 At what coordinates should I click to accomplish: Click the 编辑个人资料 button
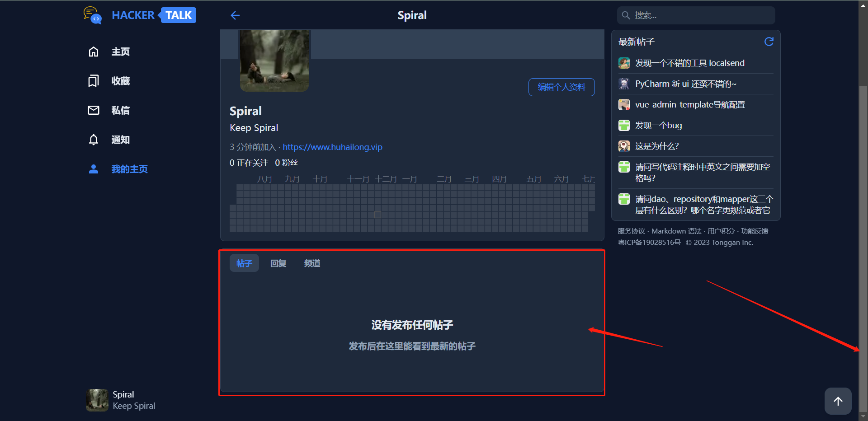[x=561, y=87]
